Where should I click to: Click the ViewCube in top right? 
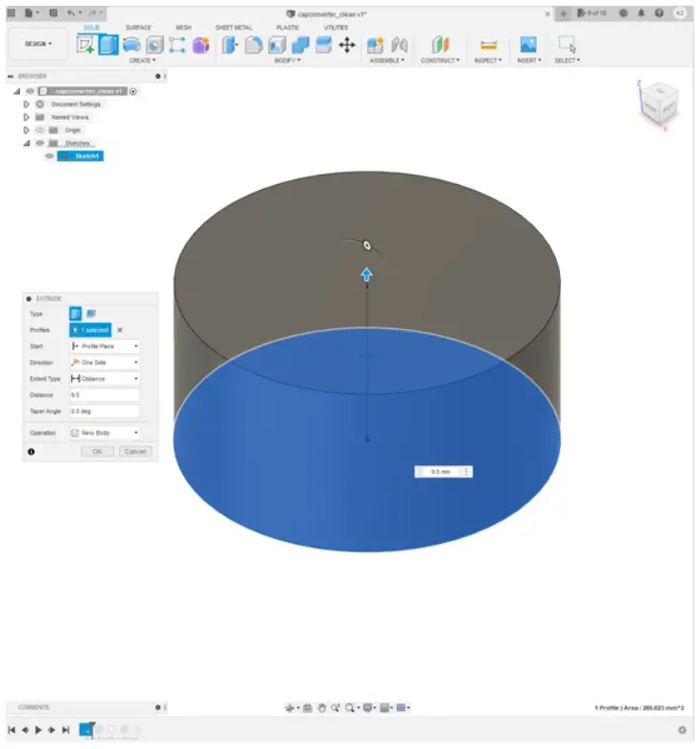659,105
